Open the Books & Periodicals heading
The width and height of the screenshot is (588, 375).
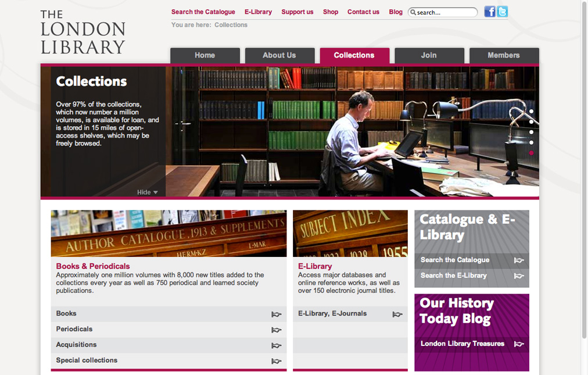(93, 266)
